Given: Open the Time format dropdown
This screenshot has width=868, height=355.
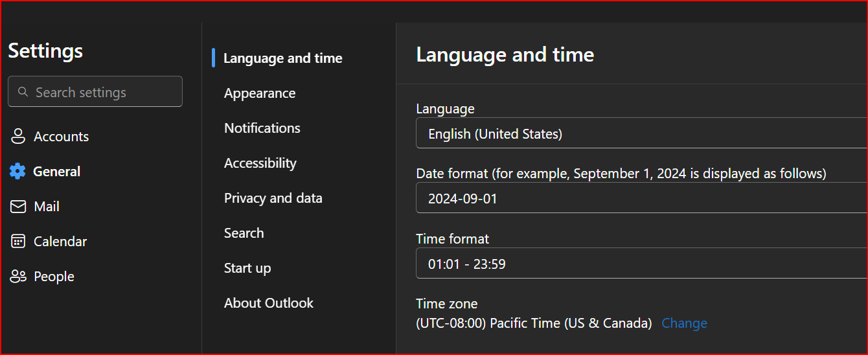Looking at the screenshot, I should click(x=641, y=264).
